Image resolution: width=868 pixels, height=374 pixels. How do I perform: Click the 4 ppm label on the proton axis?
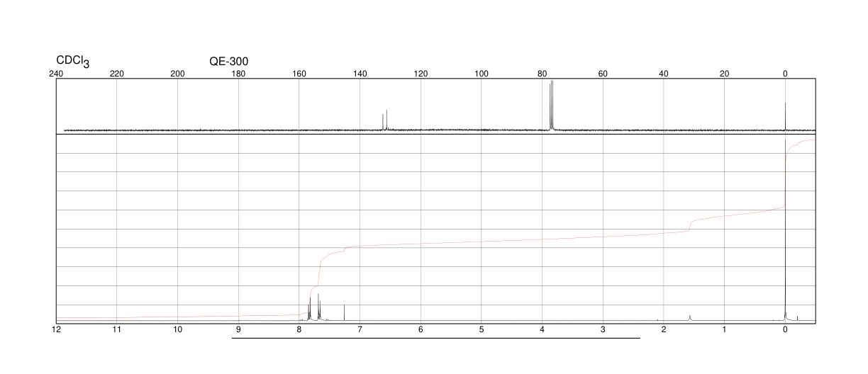point(542,330)
